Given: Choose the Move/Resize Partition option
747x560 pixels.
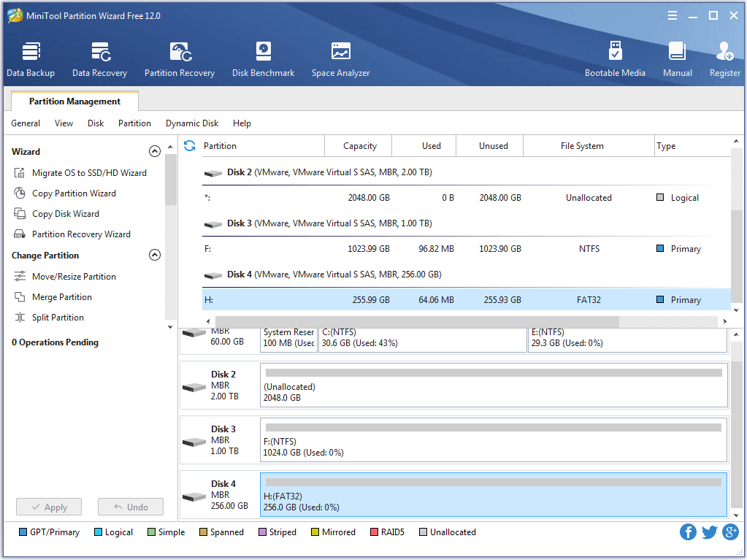Looking at the screenshot, I should (x=74, y=277).
